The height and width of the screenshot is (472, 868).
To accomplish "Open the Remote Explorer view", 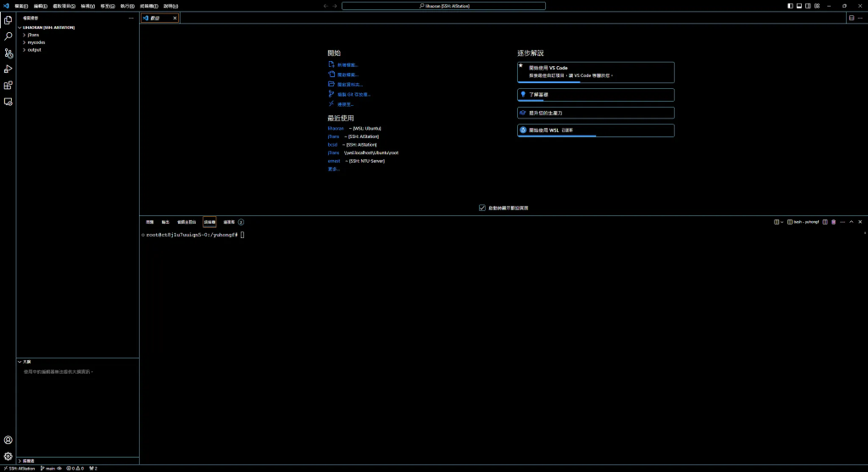I will pos(8,102).
